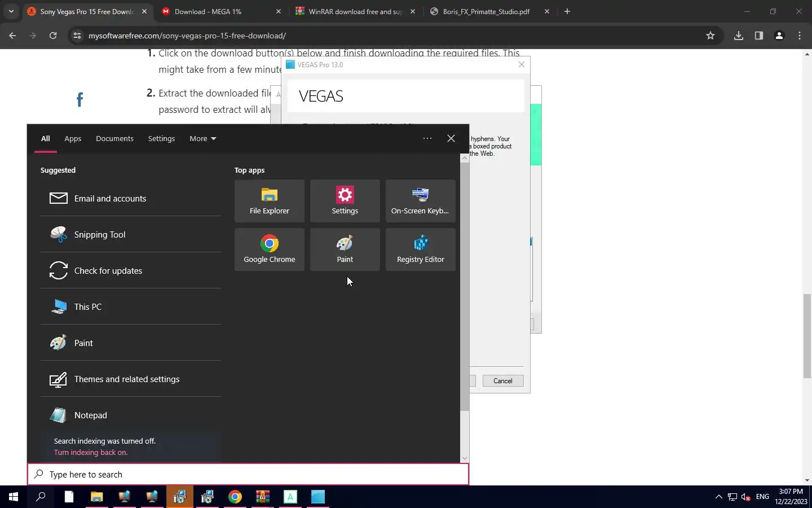Reload the page in Chrome
This screenshot has width=812, height=508.
pos(53,36)
